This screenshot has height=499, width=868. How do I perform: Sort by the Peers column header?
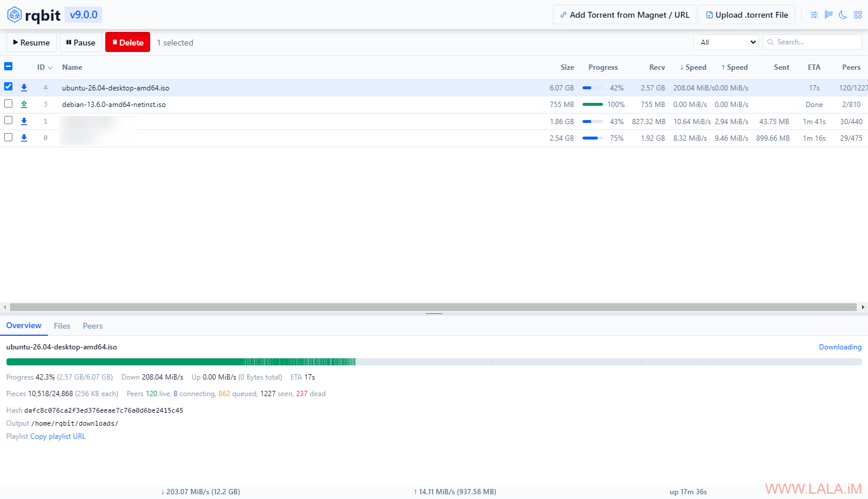(851, 67)
